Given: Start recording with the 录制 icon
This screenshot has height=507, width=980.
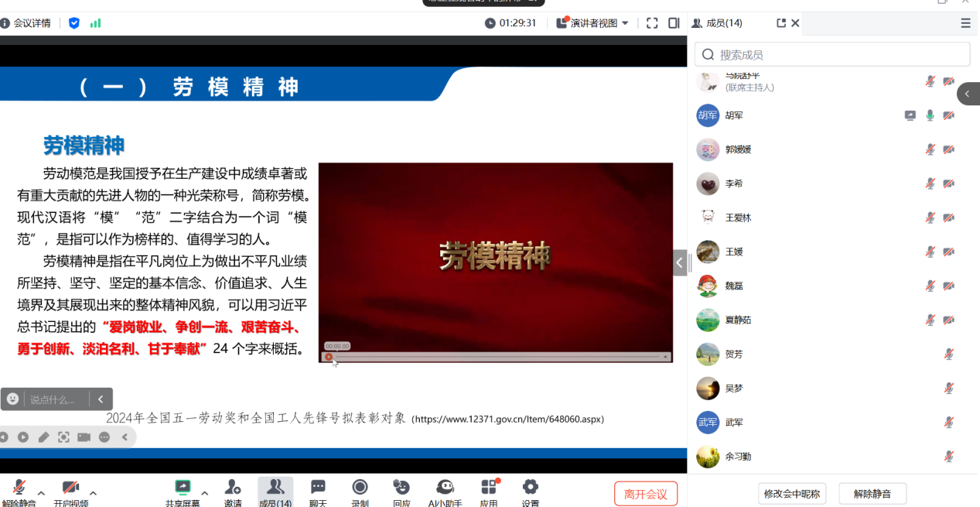Looking at the screenshot, I should click(x=360, y=488).
